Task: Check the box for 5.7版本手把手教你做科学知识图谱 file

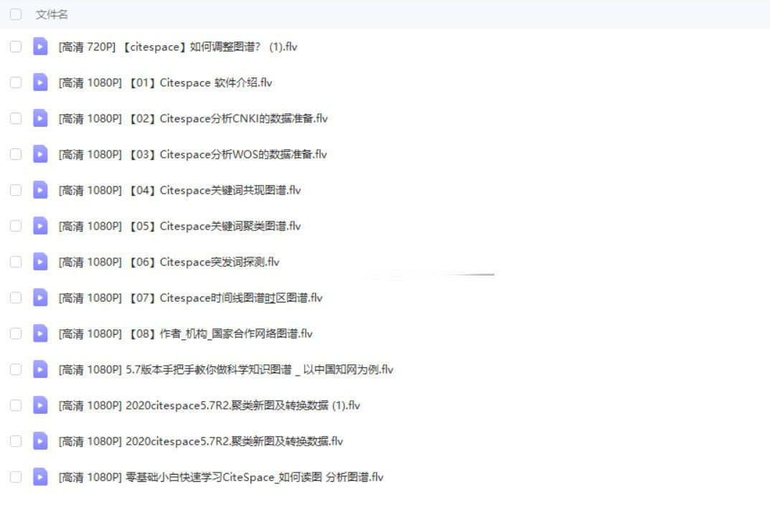Action: pyautogui.click(x=16, y=369)
